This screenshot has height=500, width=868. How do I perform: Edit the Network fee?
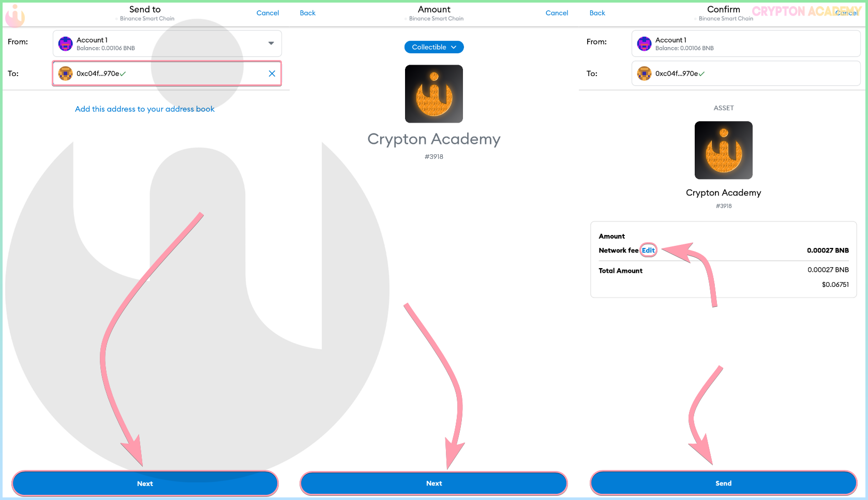click(x=648, y=251)
